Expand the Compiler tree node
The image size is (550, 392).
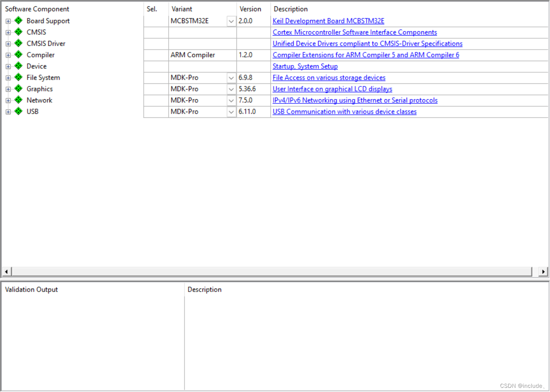click(x=8, y=55)
